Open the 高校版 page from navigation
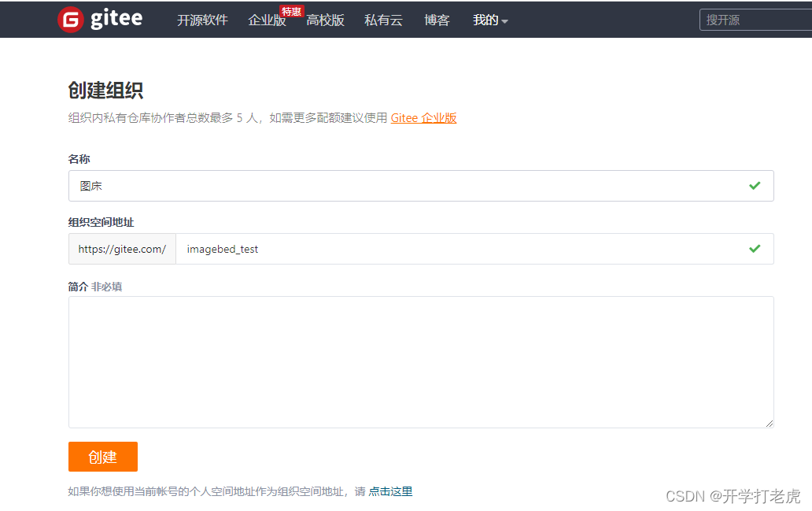Screen dimensions: 812x511 click(326, 20)
